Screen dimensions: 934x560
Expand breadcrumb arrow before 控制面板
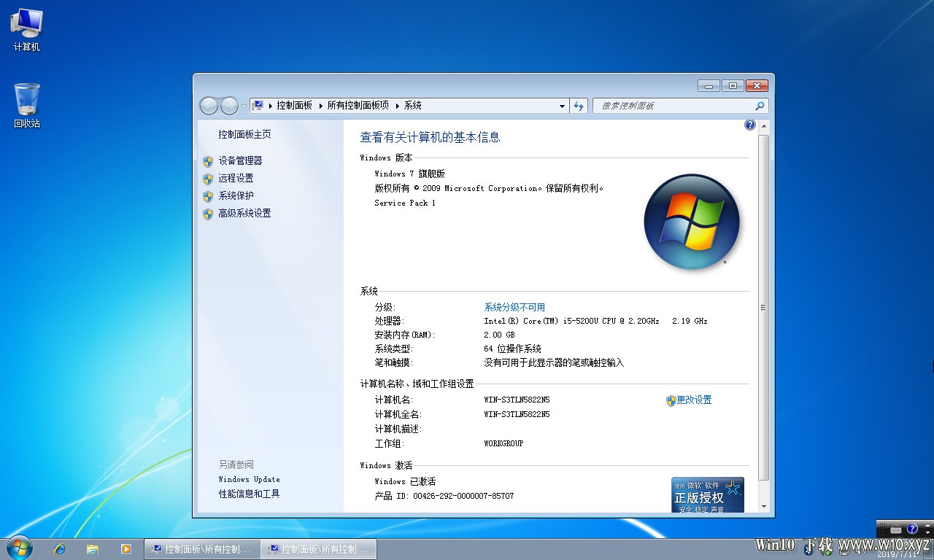[270, 106]
